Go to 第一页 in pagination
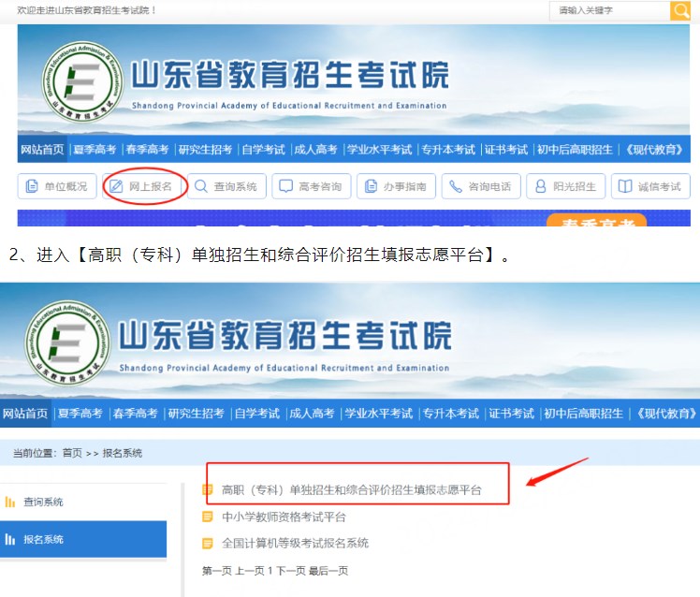This screenshot has width=700, height=597. (x=216, y=571)
